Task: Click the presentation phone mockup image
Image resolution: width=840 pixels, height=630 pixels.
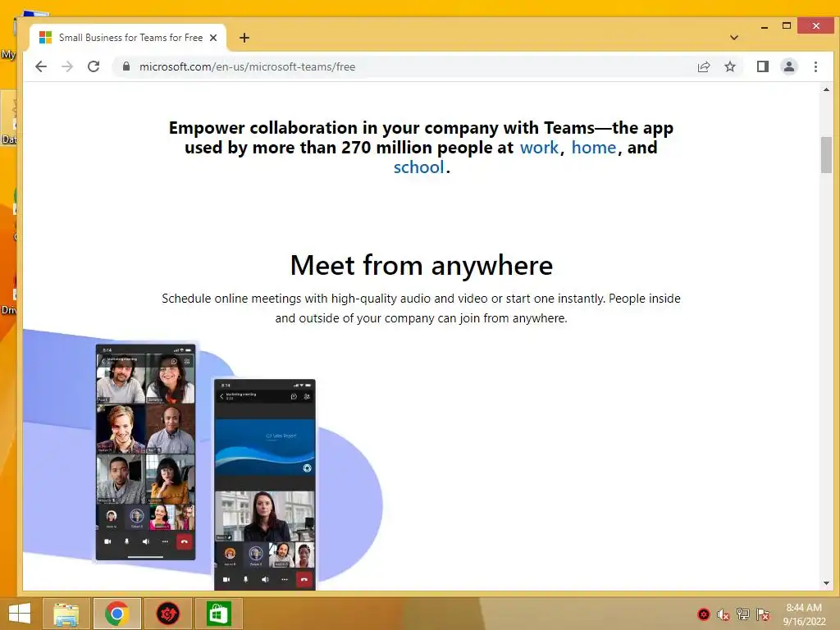Action: 265,485
